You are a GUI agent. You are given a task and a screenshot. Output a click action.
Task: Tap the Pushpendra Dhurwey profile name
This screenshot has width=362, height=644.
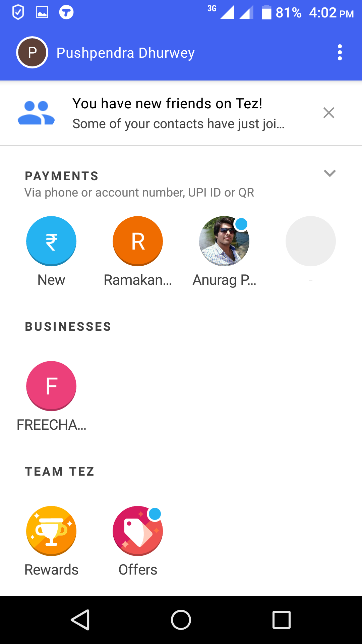coord(125,53)
